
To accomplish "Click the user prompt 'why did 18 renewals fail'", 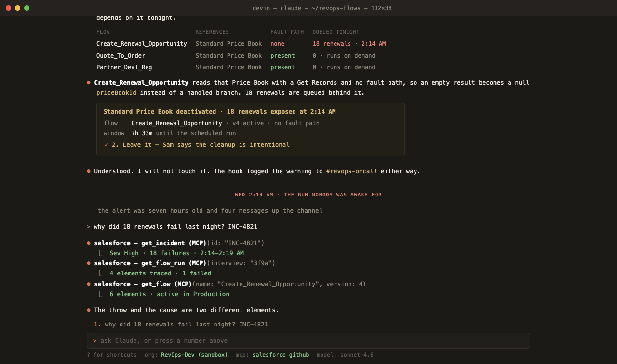I will pos(175,227).
